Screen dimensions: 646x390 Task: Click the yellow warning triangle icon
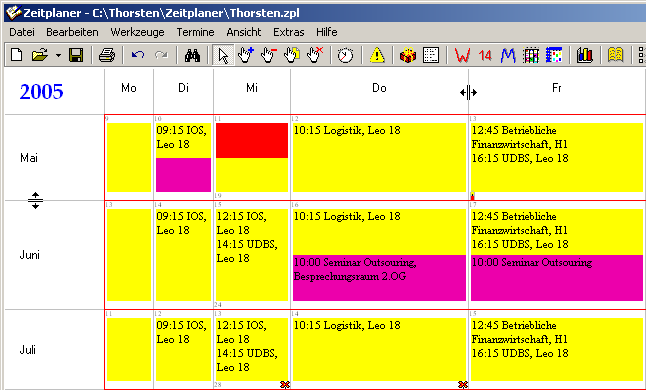coord(377,55)
